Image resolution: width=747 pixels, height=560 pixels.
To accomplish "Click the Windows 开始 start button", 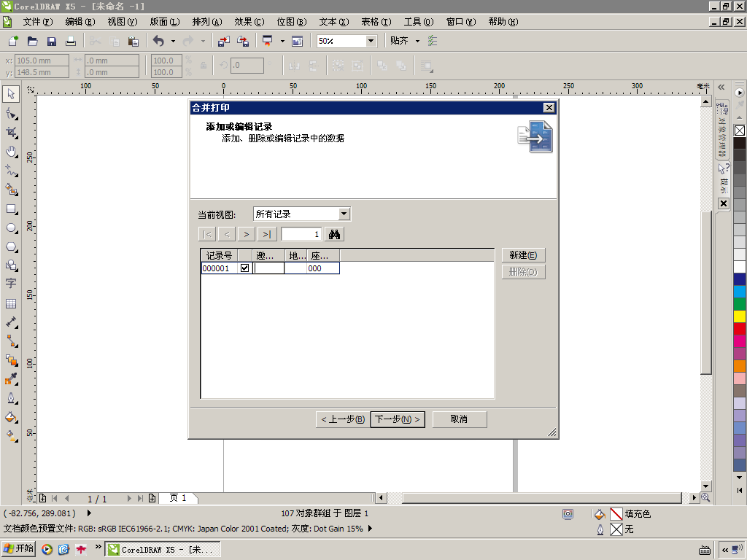I will click(18, 548).
